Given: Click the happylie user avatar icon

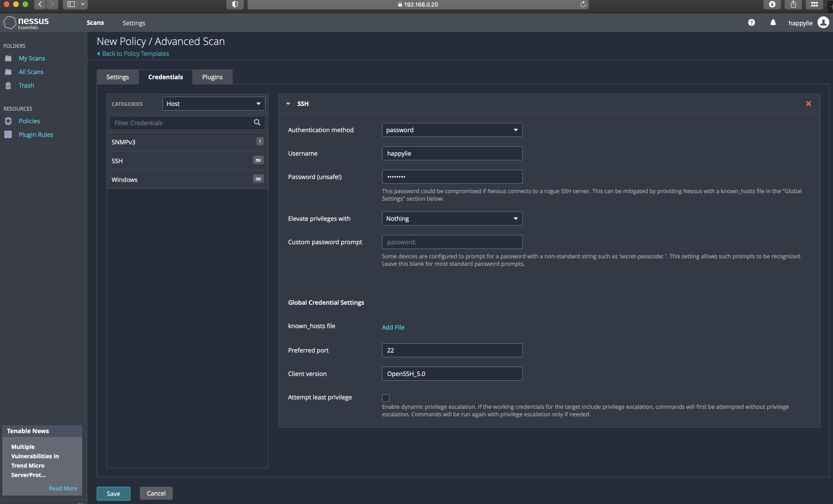Looking at the screenshot, I should 823,23.
